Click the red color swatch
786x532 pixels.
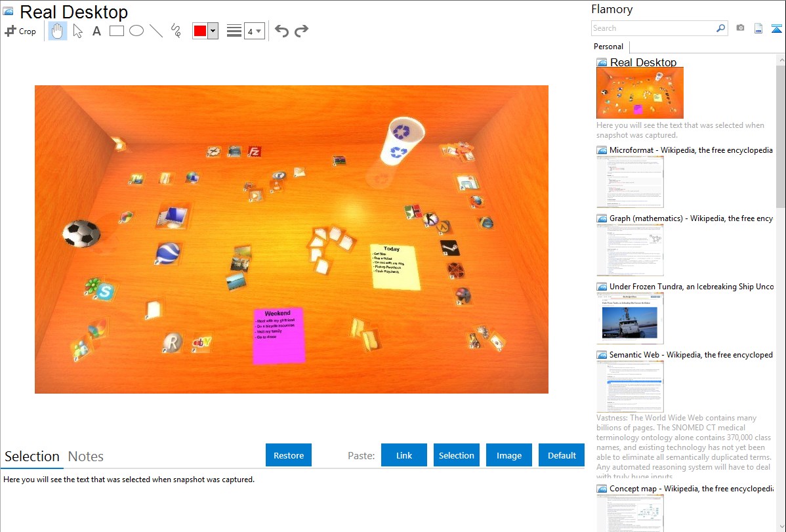200,31
